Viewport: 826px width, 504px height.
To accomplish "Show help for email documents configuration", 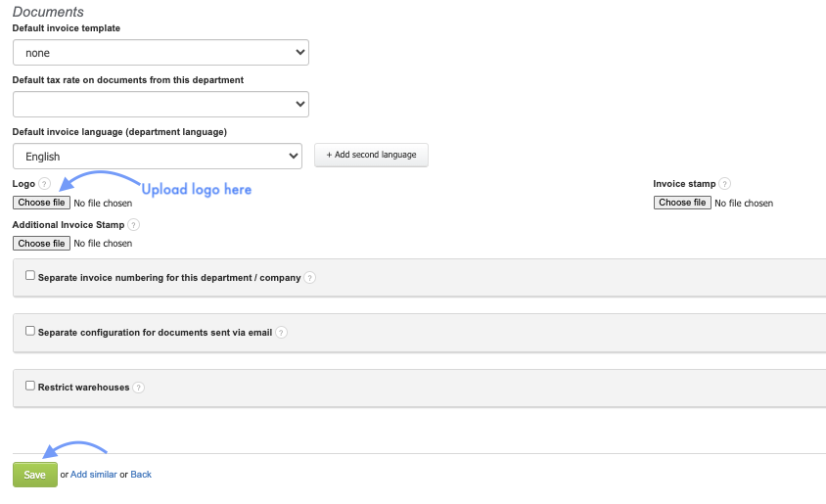I will pyautogui.click(x=281, y=333).
